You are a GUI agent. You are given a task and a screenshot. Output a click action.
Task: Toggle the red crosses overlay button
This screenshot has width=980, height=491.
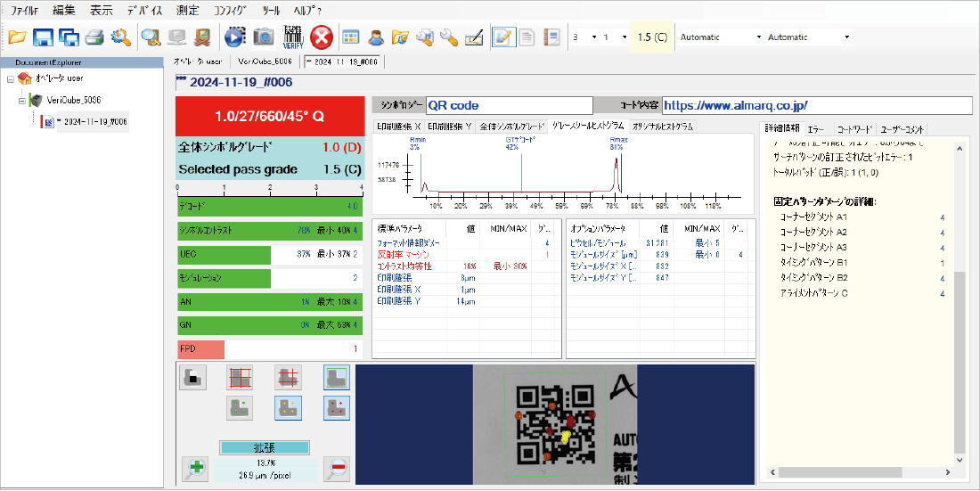click(337, 408)
